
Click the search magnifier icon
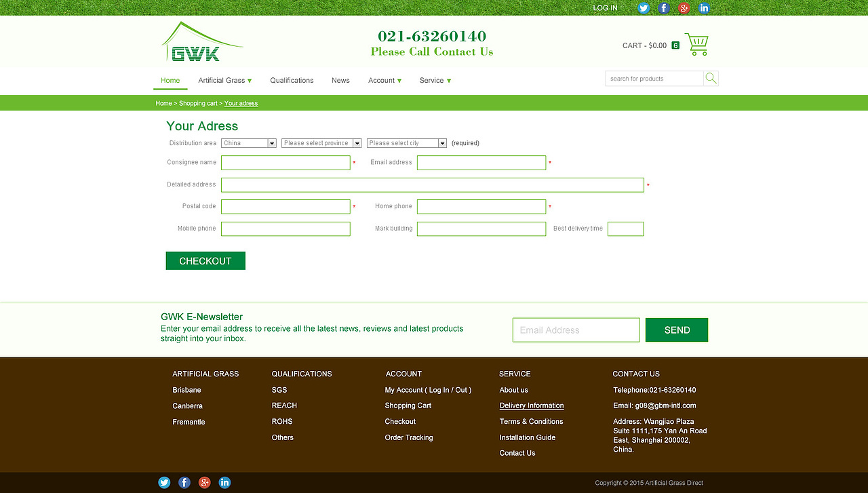pos(711,79)
